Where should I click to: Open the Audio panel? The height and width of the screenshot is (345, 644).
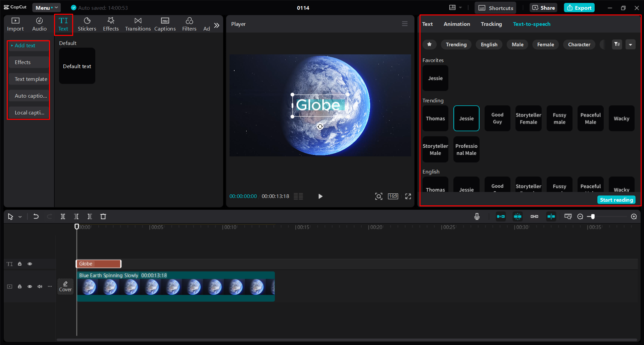point(39,24)
